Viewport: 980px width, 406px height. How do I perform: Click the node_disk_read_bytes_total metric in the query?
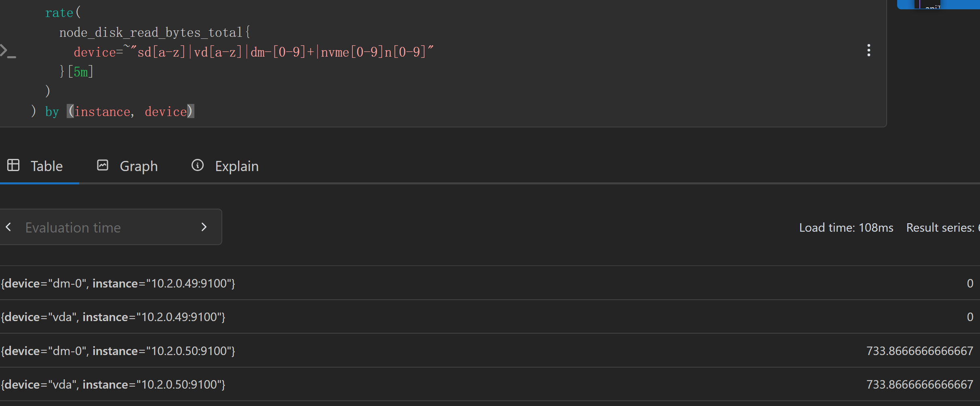(151, 32)
